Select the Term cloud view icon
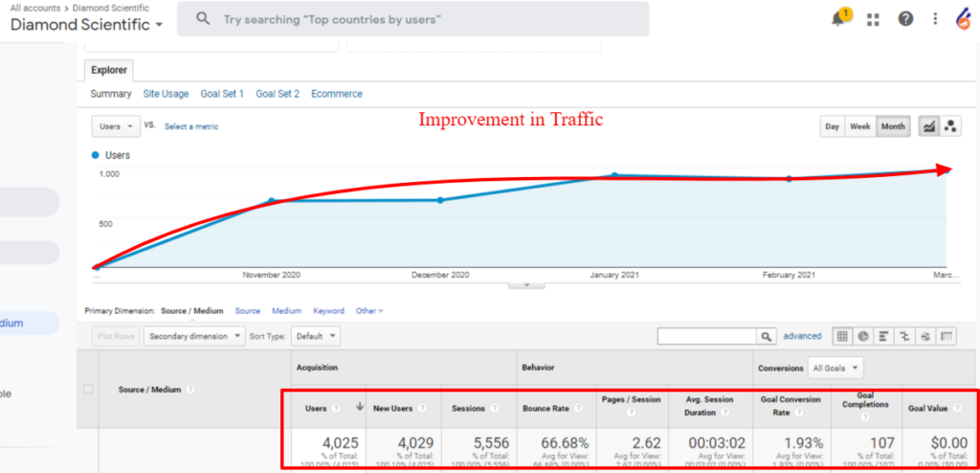This screenshot has width=980, height=473. 925,336
